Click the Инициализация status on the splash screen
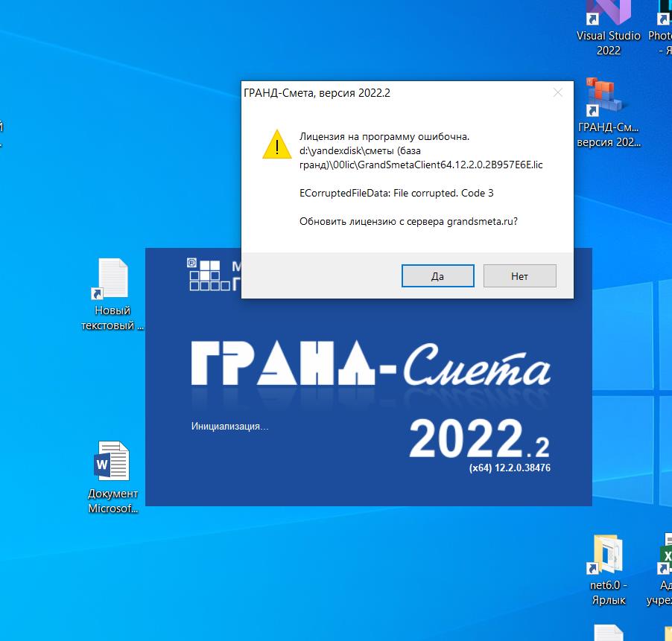 pos(229,426)
